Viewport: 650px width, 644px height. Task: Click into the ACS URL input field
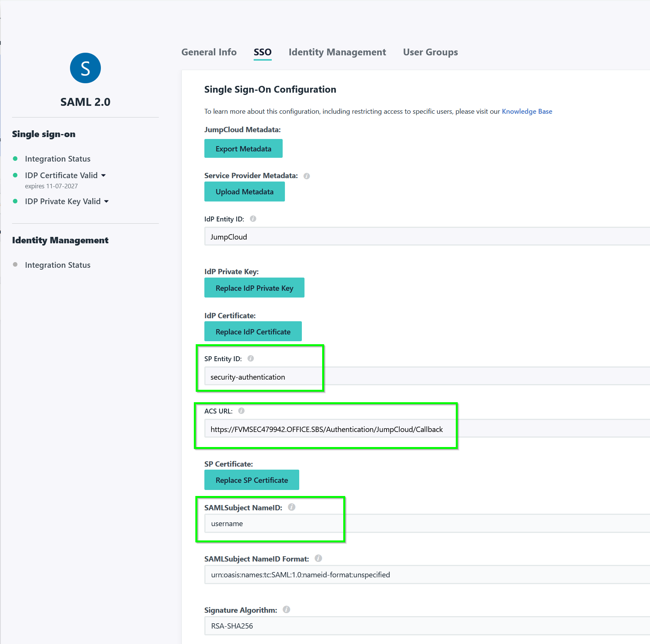coord(427,429)
